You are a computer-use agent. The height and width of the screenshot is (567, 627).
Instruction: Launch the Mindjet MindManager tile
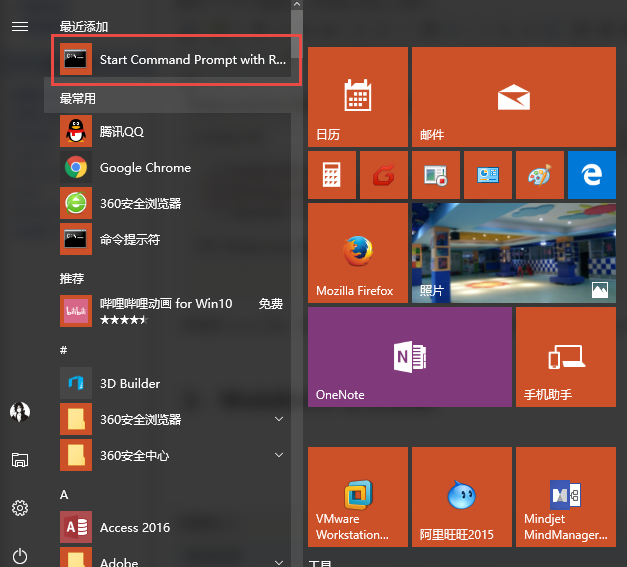pos(566,497)
